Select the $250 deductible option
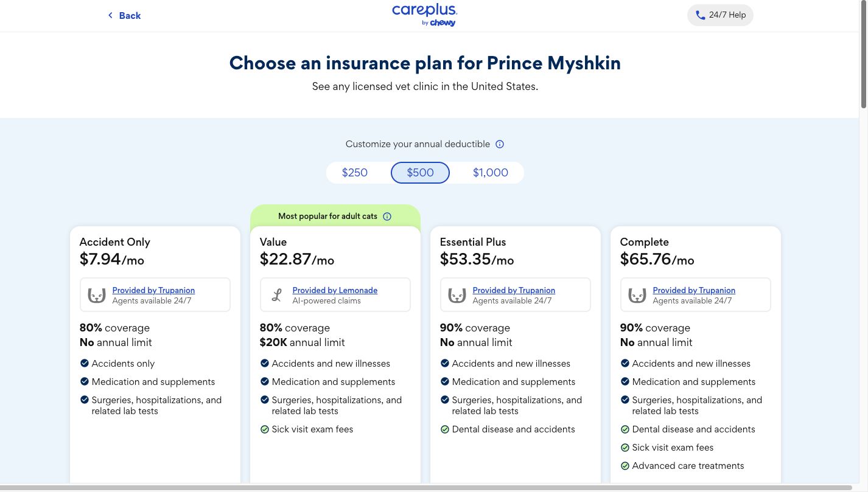Screen dimensions: 868x492 tap(355, 173)
